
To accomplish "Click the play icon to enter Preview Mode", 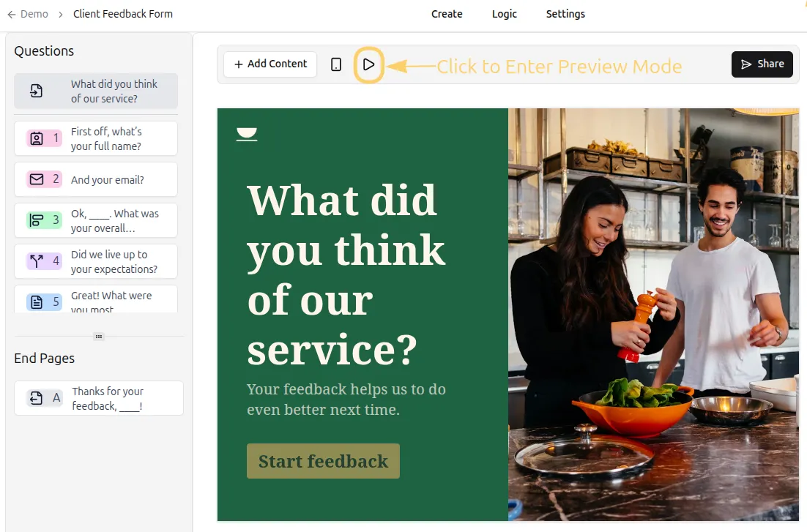I will 368,65.
